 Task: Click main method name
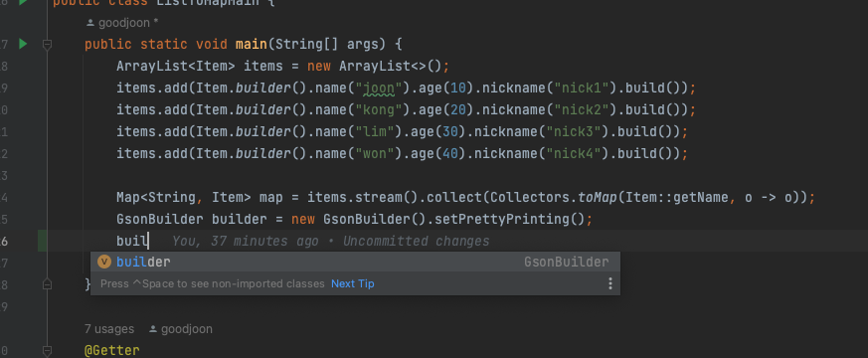[x=252, y=44]
